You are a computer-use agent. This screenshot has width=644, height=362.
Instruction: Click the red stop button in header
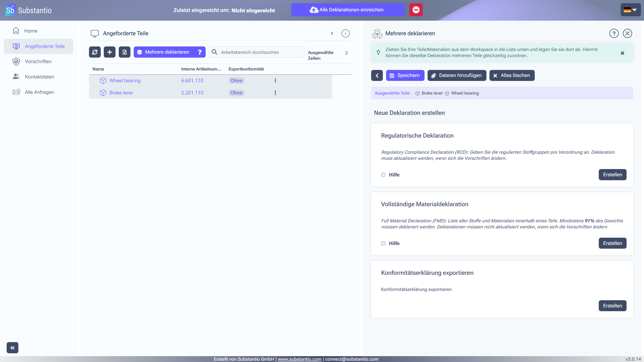click(x=416, y=10)
